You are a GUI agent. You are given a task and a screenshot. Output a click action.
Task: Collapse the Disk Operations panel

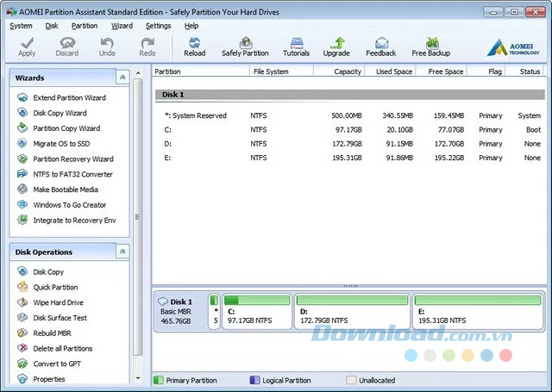pyautogui.click(x=122, y=252)
